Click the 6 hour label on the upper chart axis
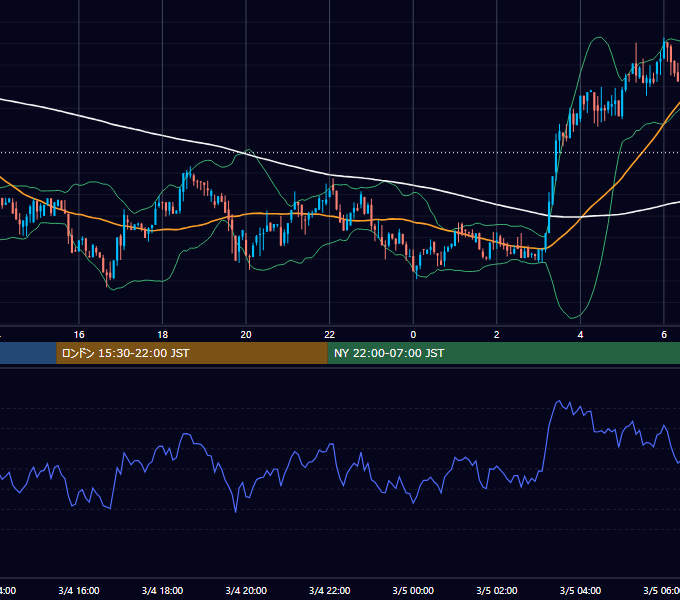 [664, 335]
